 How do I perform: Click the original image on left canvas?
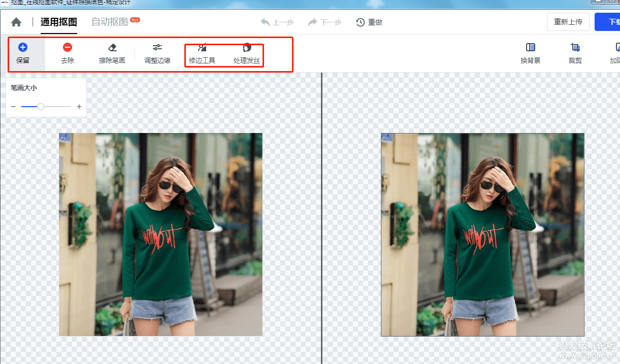click(160, 235)
